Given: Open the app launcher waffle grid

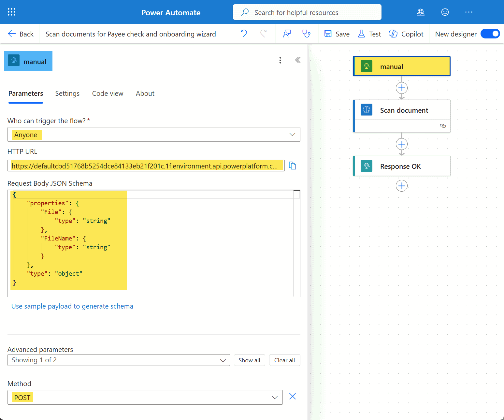Looking at the screenshot, I should click(12, 12).
